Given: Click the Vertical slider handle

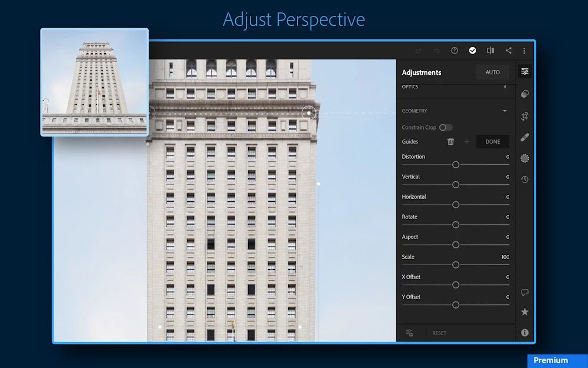Looking at the screenshot, I should pyautogui.click(x=456, y=185).
